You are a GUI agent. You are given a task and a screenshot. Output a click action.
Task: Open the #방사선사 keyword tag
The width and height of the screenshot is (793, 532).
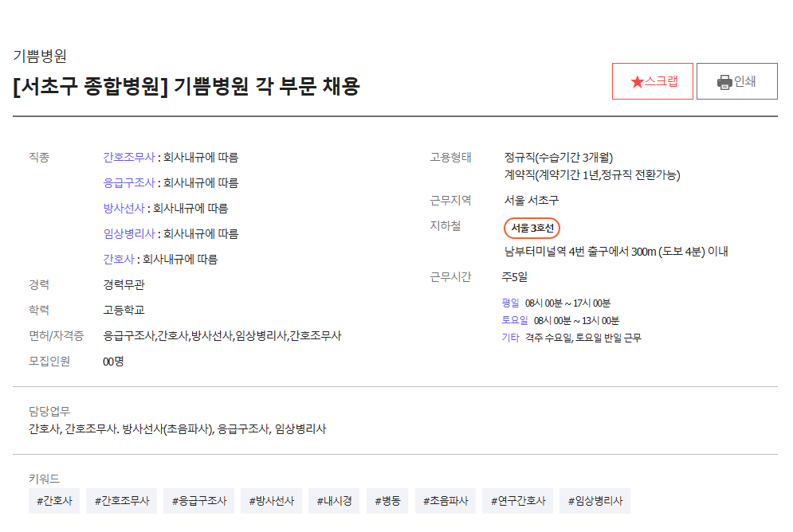click(271, 501)
